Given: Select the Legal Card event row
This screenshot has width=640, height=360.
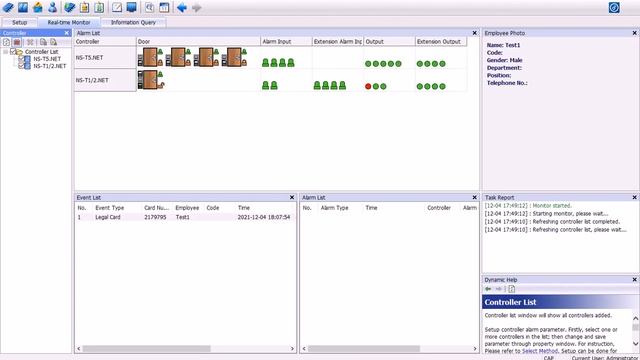Looking at the screenshot, I should [x=185, y=217].
